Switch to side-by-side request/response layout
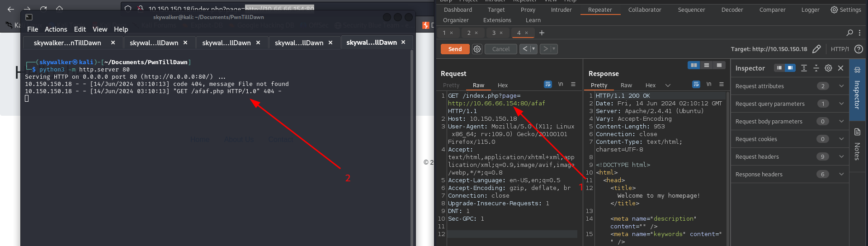868x246 pixels. [x=693, y=65]
